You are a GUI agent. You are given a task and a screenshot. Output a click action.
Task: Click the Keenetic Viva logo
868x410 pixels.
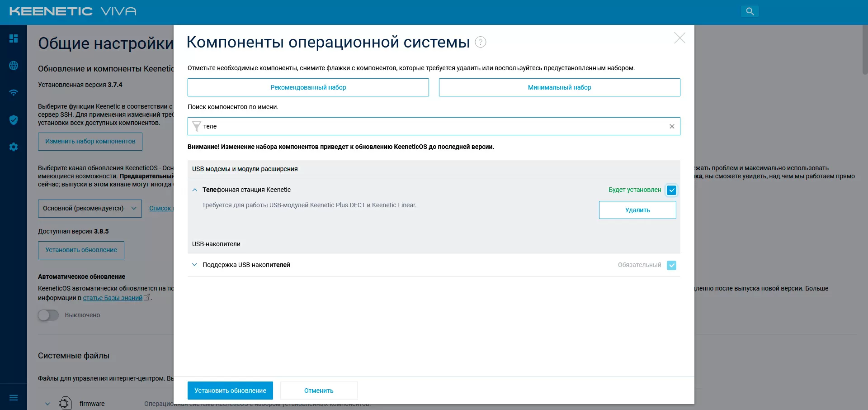(x=73, y=11)
